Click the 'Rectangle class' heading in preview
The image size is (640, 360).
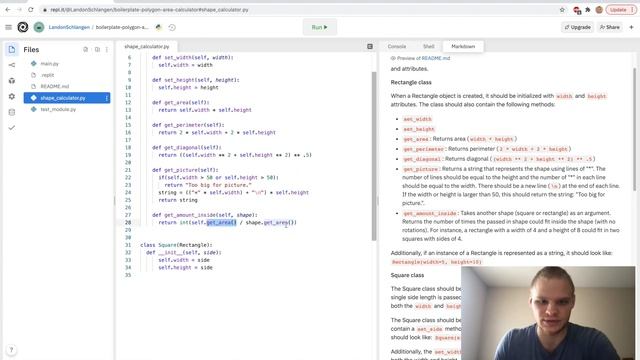click(411, 82)
